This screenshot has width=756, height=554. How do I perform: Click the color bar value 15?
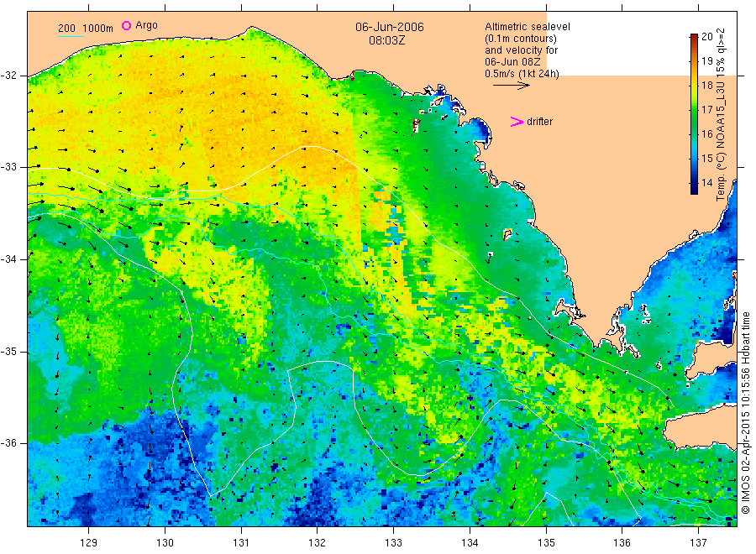coord(706,158)
